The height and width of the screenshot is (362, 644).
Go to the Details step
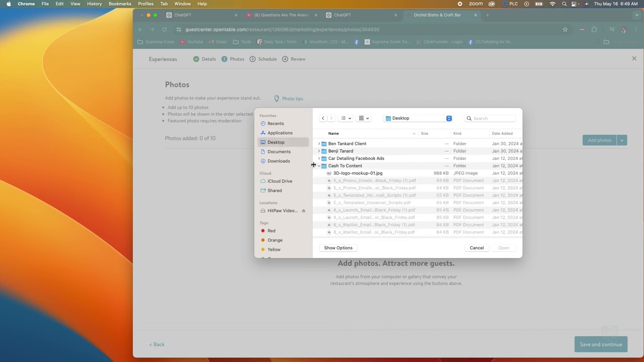coord(204,59)
